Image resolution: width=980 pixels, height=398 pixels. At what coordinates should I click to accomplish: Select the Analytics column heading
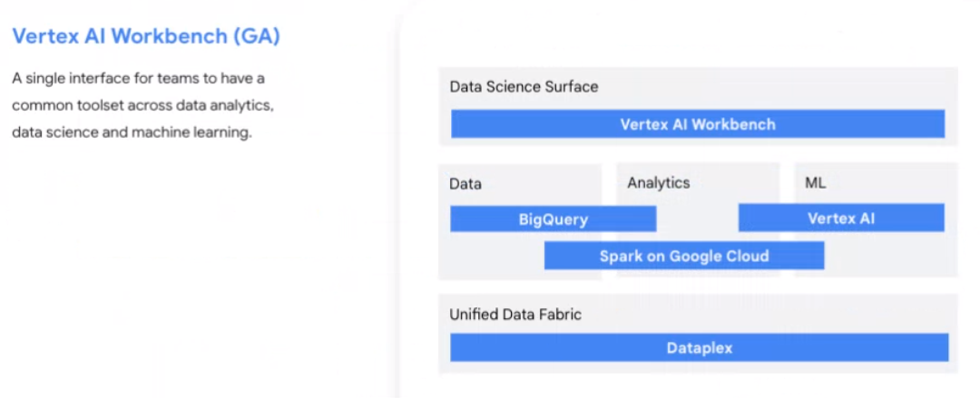659,182
